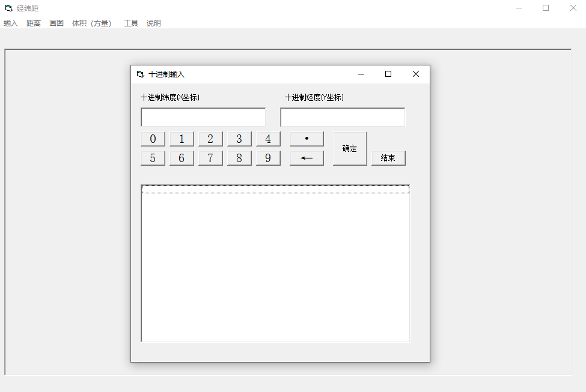Minimize the 十进制输入 dialog
586x392 pixels.
tap(361, 74)
